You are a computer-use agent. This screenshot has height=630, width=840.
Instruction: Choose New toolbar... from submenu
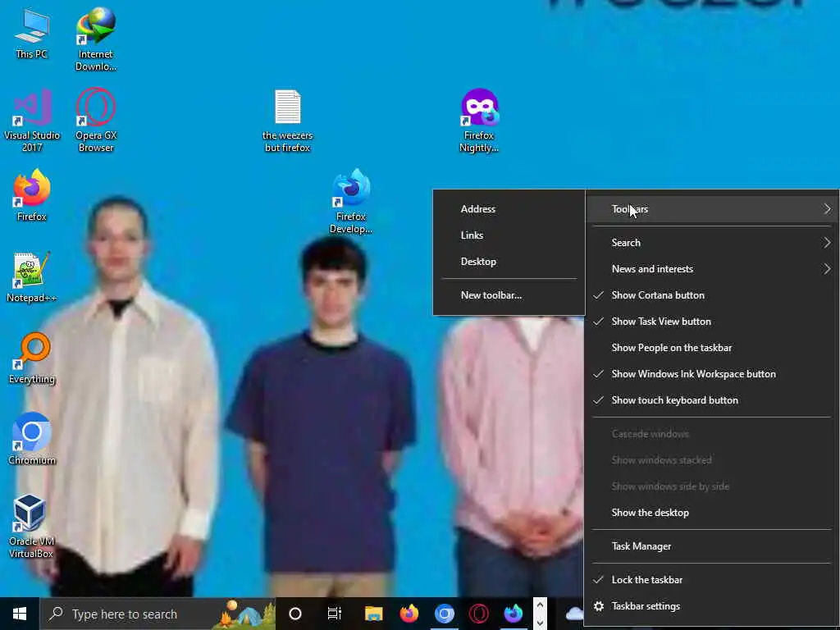(509, 295)
